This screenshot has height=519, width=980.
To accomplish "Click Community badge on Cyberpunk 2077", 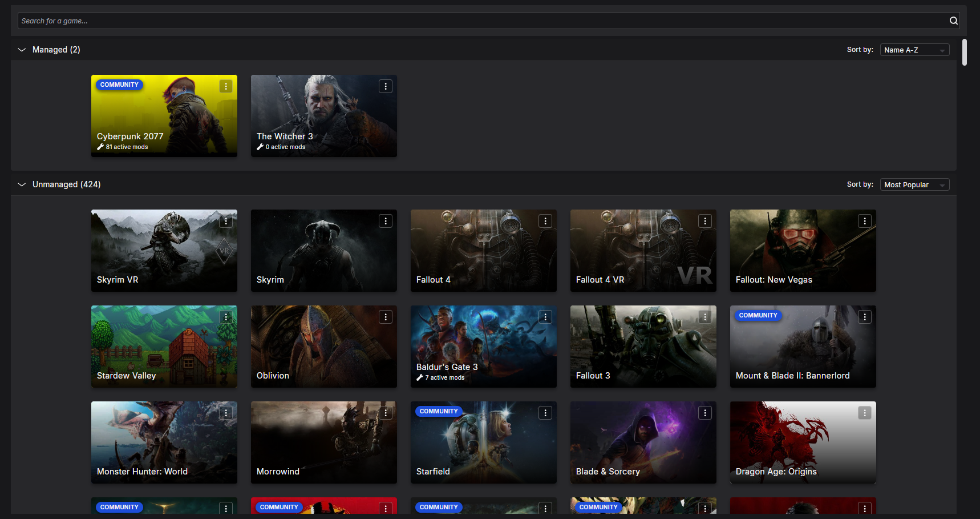I will point(119,85).
